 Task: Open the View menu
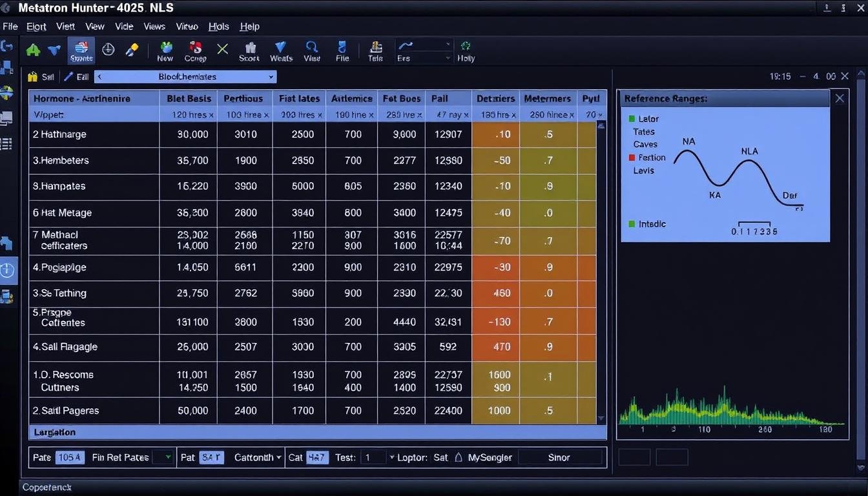pos(94,26)
